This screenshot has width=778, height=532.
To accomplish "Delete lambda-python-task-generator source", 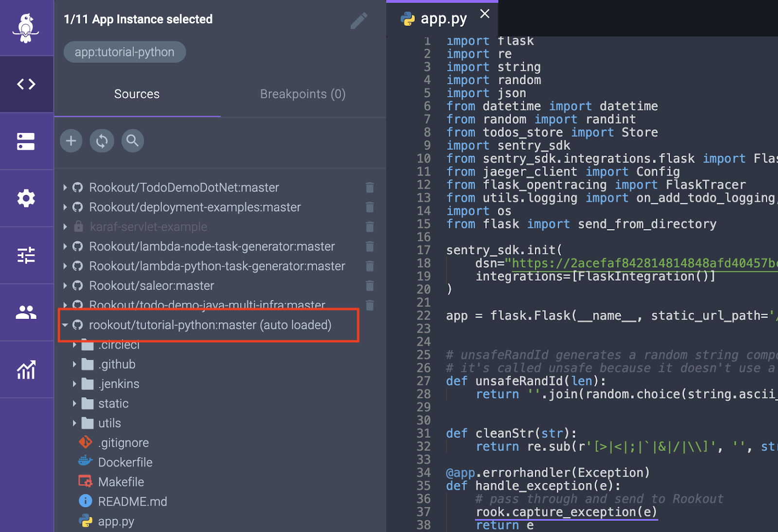I will tap(370, 266).
